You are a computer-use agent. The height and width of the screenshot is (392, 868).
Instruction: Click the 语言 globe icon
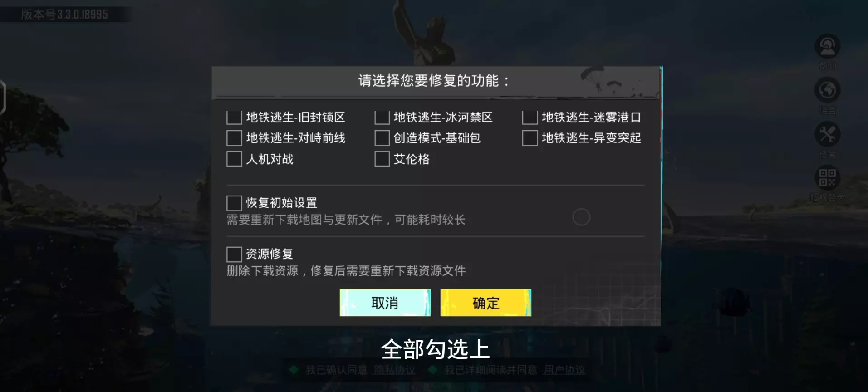(827, 90)
